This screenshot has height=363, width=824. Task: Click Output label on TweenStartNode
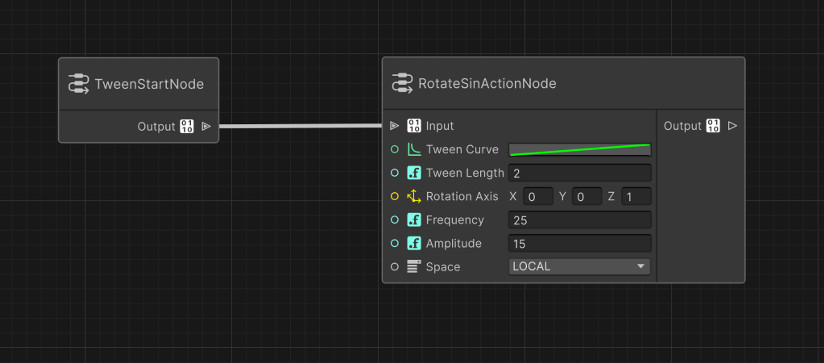pyautogui.click(x=156, y=126)
